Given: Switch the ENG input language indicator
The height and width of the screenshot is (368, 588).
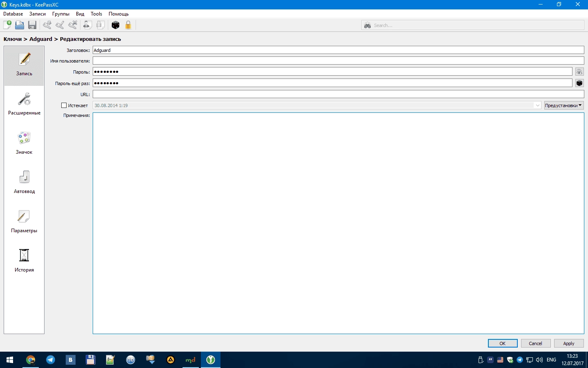Looking at the screenshot, I should click(x=551, y=360).
